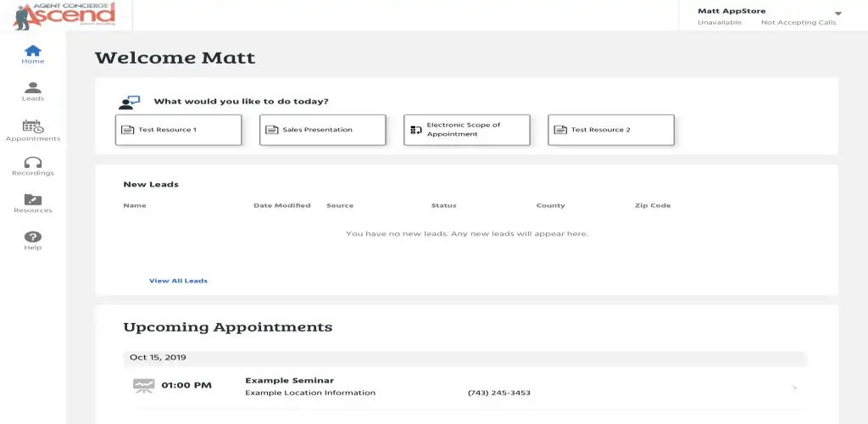
Task: Expand the Example Seminar appointment chevron
Action: point(794,388)
